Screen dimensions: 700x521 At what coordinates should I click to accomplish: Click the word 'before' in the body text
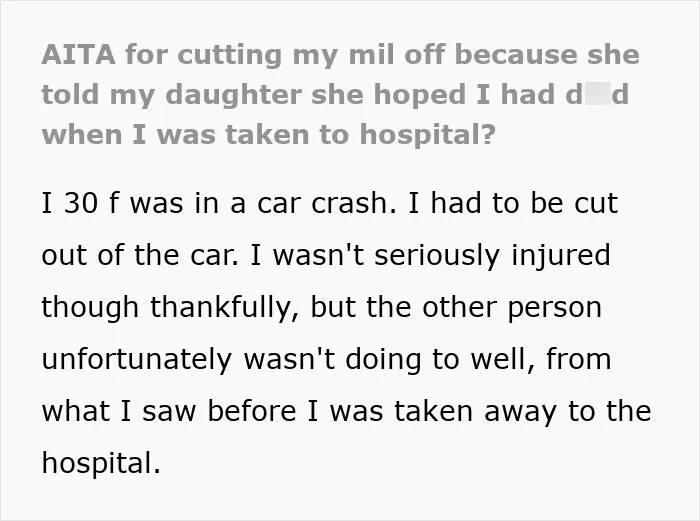click(252, 411)
